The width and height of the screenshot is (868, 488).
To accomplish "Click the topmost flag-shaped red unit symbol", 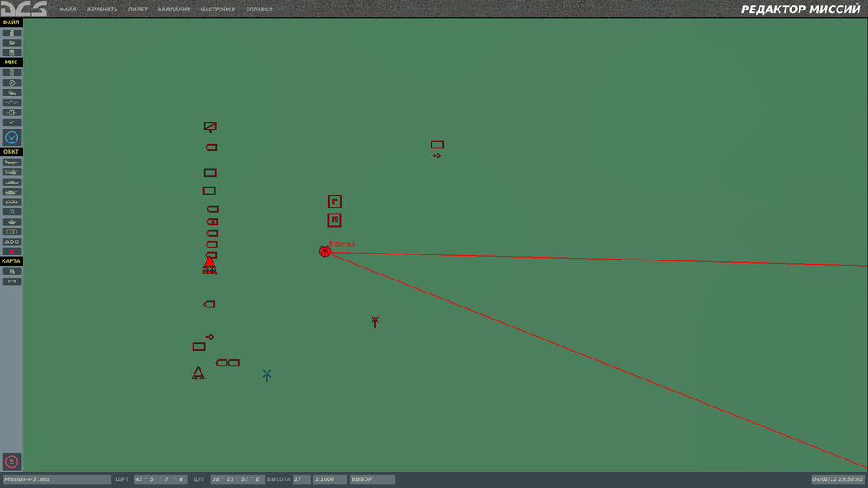I will click(210, 127).
